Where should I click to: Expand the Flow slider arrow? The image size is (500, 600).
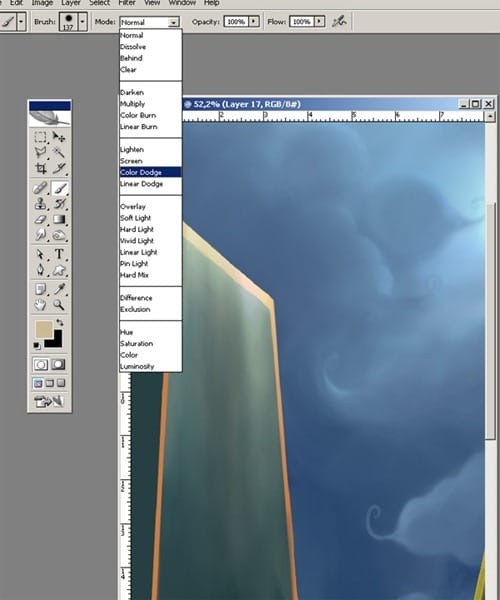click(319, 21)
